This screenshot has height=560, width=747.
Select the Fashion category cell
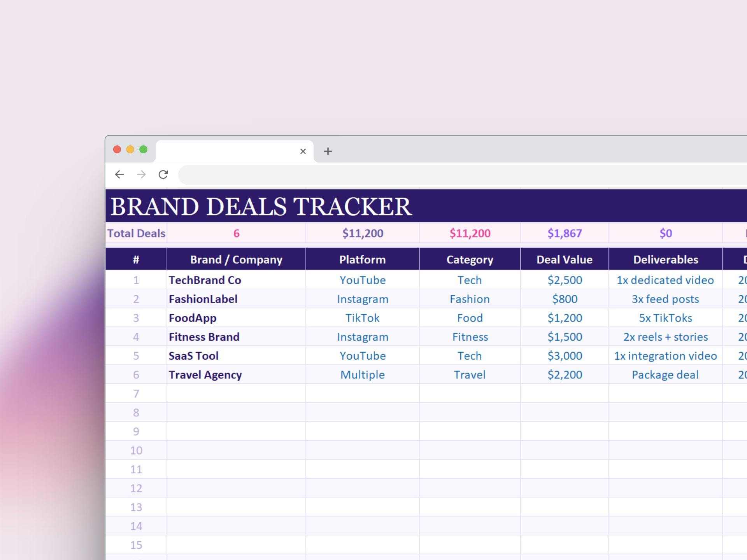pos(470,299)
